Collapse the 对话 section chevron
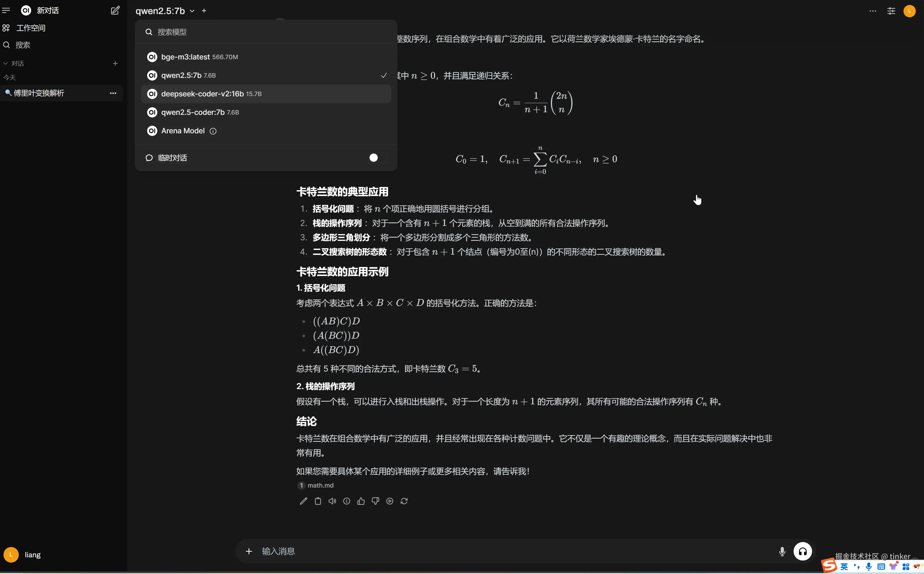The image size is (924, 574). click(5, 63)
